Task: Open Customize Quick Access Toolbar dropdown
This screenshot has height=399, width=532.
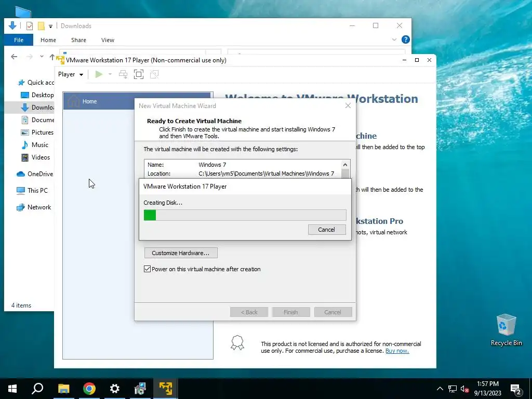Action: click(50, 26)
